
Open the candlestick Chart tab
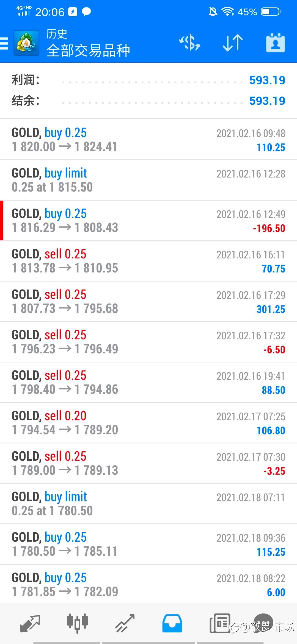pos(77,623)
